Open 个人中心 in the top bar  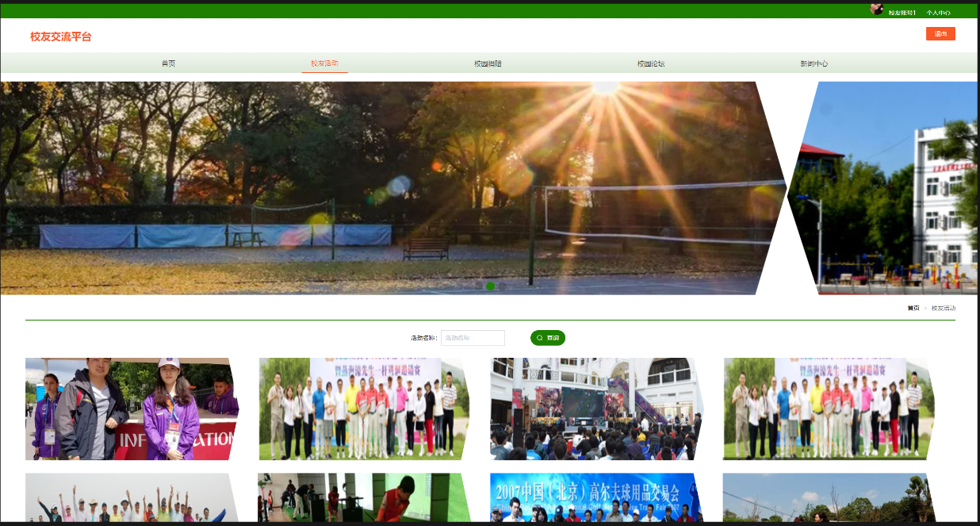pyautogui.click(x=938, y=13)
